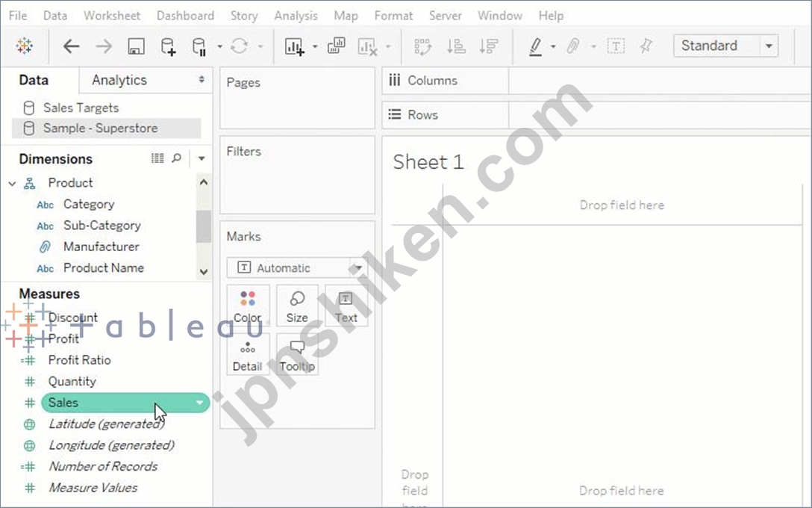
Task: Click the Text button on Marks card
Action: point(346,306)
